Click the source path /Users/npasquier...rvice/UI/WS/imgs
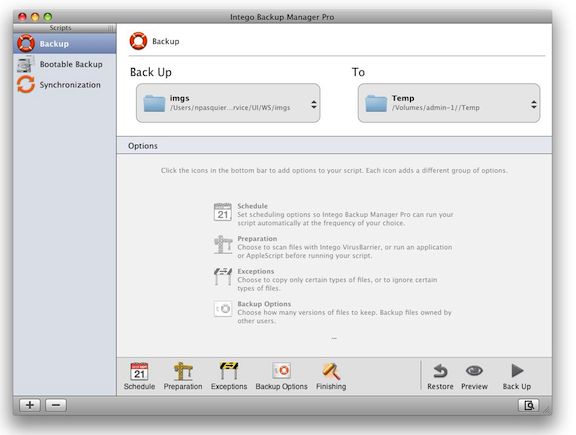 (x=230, y=108)
